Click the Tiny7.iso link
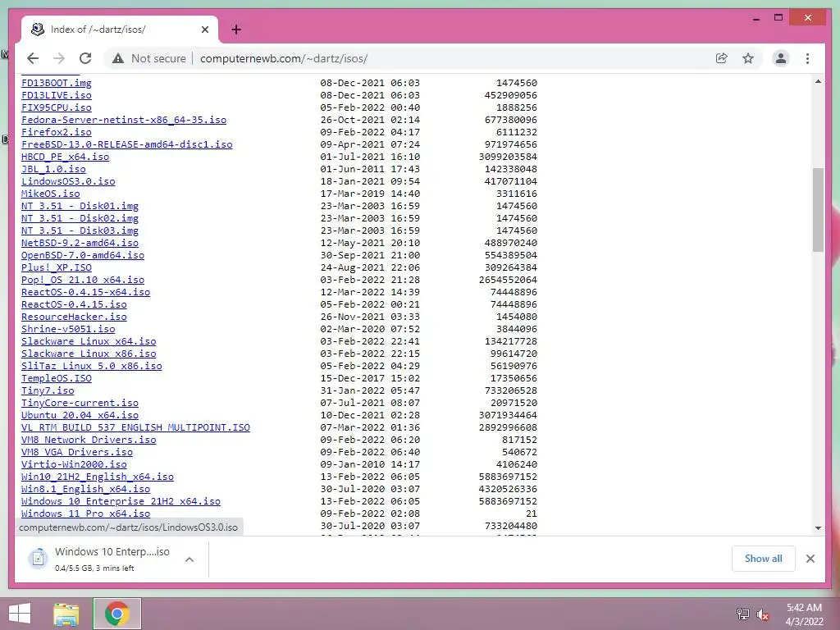840x630 pixels. pyautogui.click(x=48, y=391)
